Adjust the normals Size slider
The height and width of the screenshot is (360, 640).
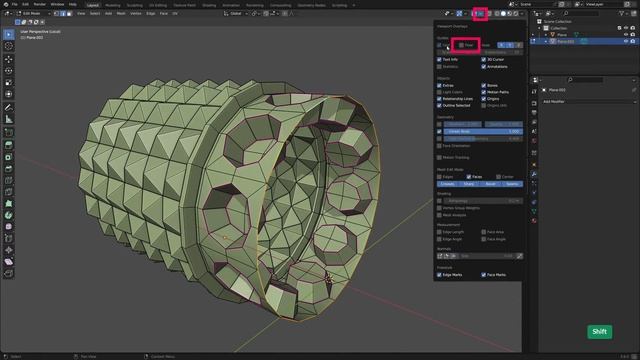pos(487,256)
